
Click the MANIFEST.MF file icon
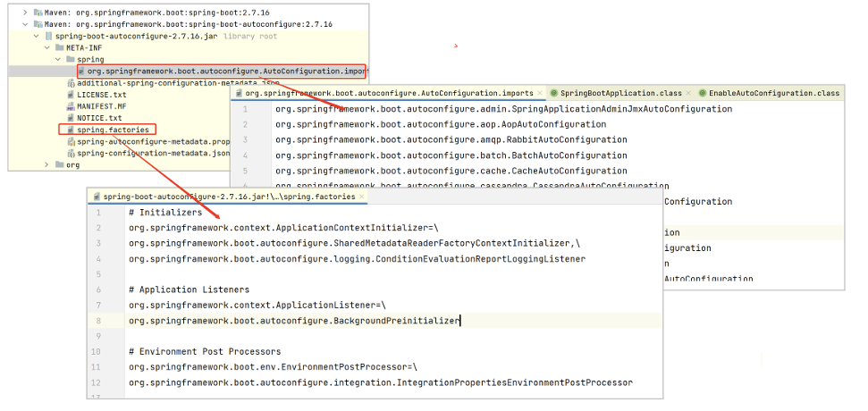click(71, 106)
